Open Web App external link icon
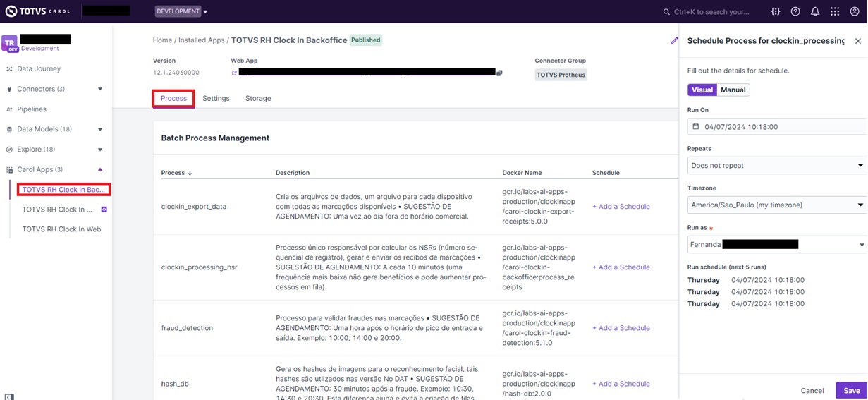The height and width of the screenshot is (400, 868). pyautogui.click(x=234, y=73)
